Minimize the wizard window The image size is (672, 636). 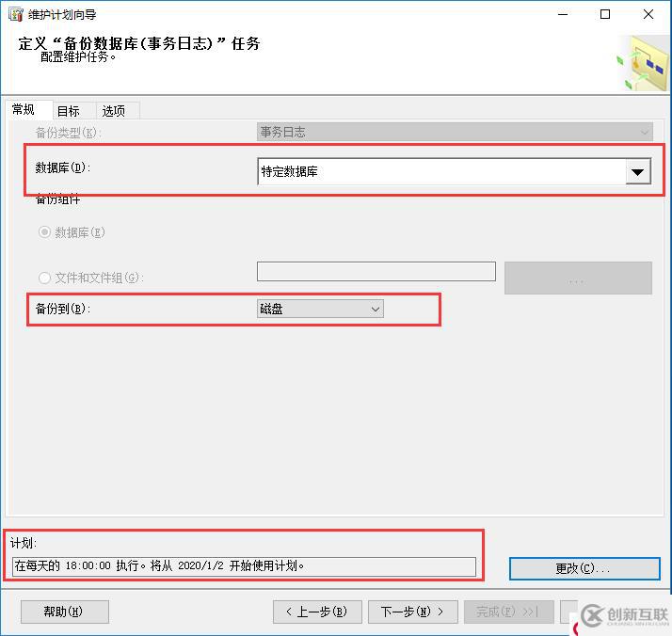(x=563, y=14)
